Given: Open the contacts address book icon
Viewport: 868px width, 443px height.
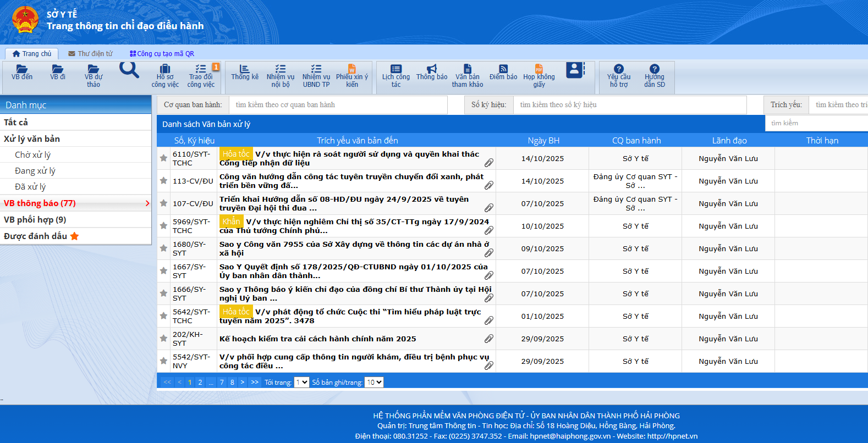Looking at the screenshot, I should coord(575,70).
